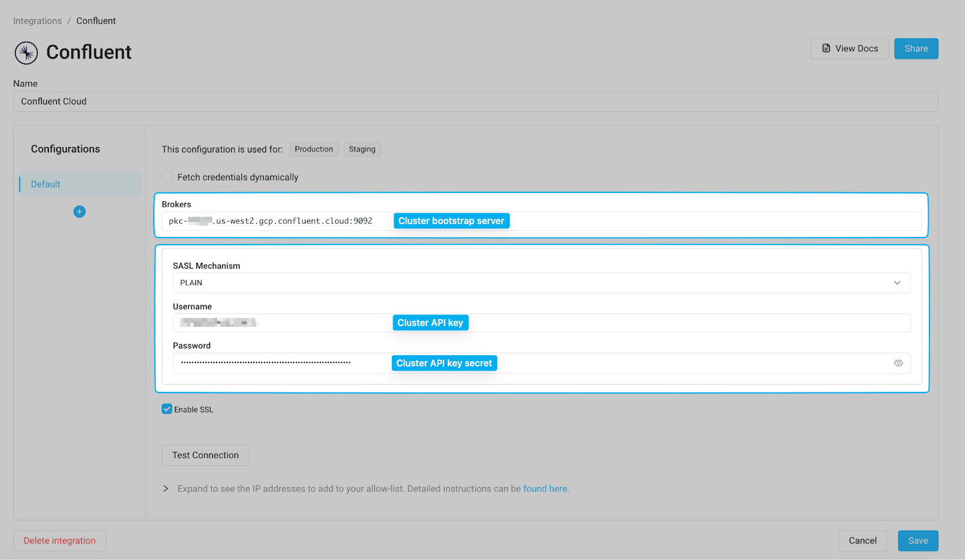Show password with the eye icon
Viewport: 965px width, 560px height.
pos(898,363)
